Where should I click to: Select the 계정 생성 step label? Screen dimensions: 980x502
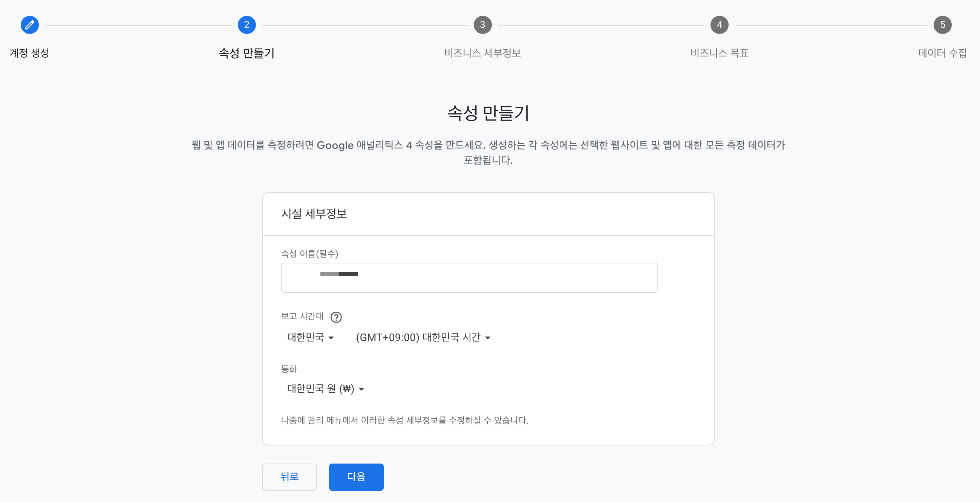pyautogui.click(x=29, y=53)
